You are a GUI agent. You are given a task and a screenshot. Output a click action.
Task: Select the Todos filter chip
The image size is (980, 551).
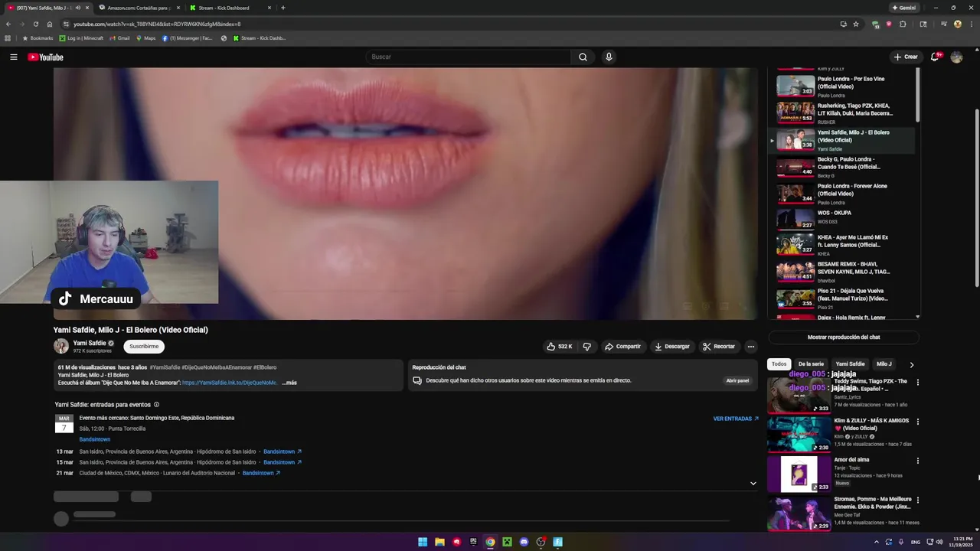click(779, 364)
